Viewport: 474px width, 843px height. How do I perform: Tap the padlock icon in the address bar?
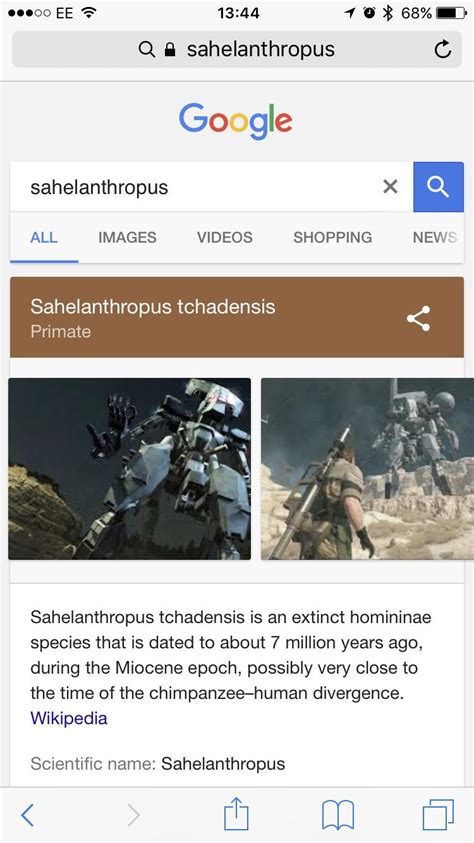point(170,50)
